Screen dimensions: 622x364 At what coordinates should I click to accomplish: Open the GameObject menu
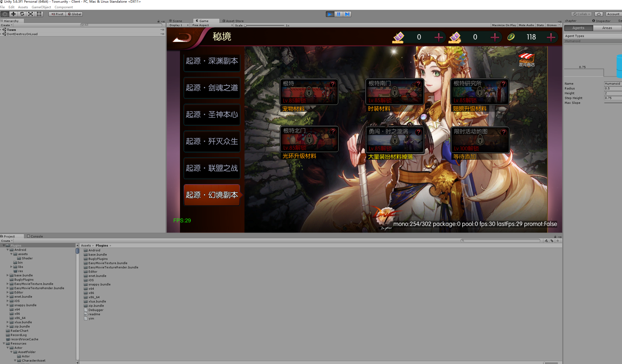[x=41, y=7]
